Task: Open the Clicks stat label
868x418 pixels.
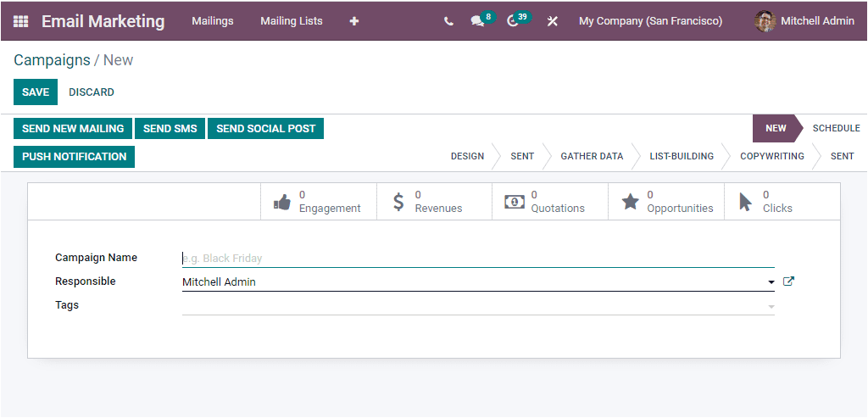Action: point(777,209)
